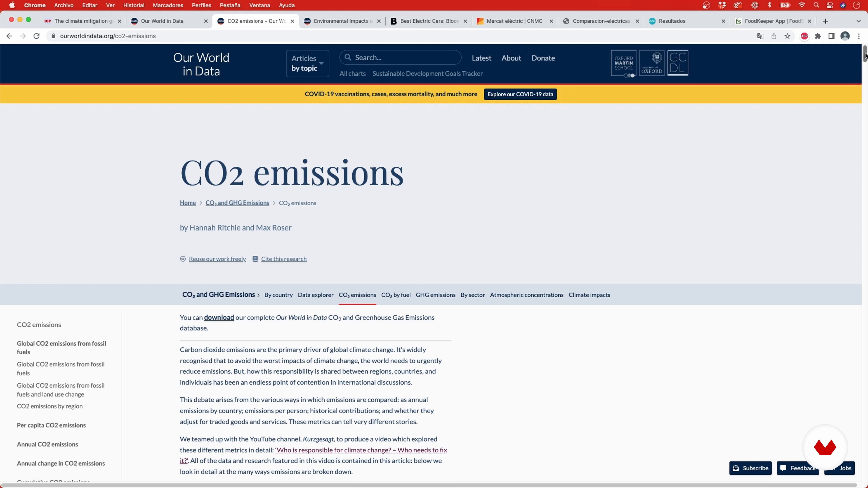868x488 pixels.
Task: Expand the Articles by topic dropdown
Action: point(307,64)
